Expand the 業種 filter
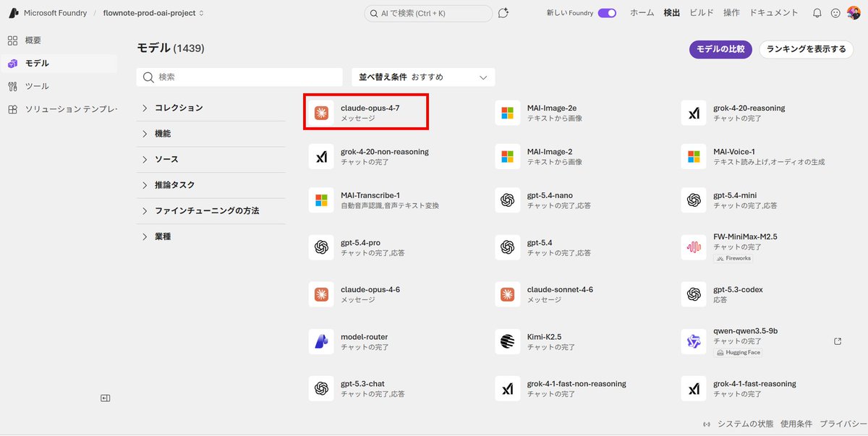The width and height of the screenshot is (868, 436). [x=211, y=236]
